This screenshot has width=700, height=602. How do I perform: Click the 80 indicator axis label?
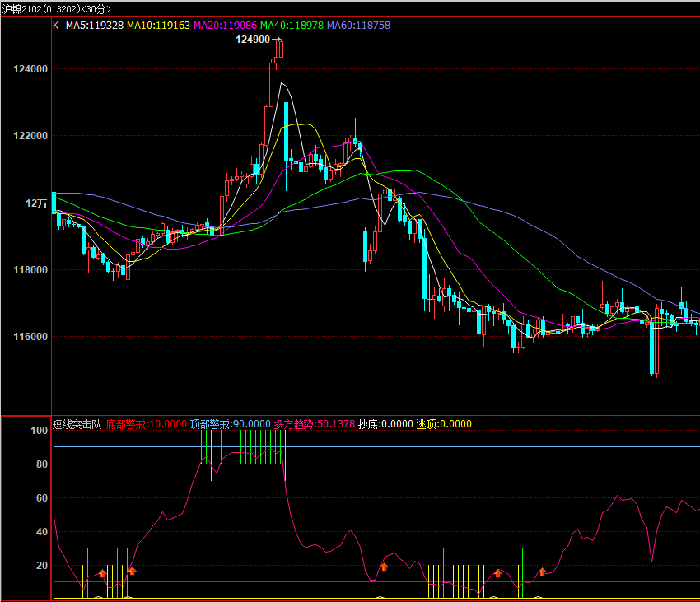point(42,464)
